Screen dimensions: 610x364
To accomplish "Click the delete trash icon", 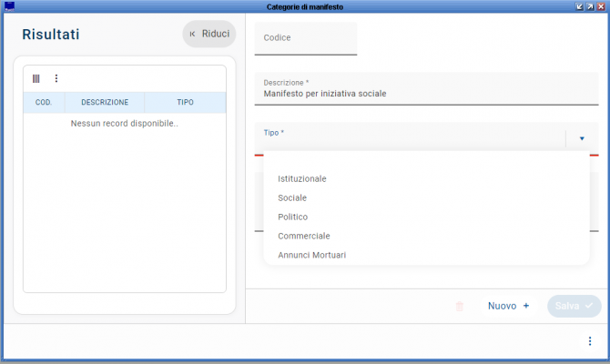I will (x=460, y=307).
